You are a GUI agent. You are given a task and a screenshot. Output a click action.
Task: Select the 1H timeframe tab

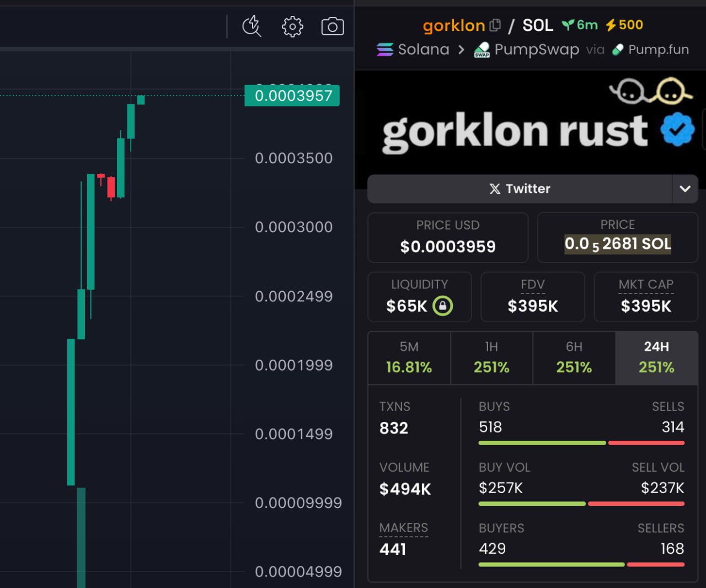click(x=491, y=357)
